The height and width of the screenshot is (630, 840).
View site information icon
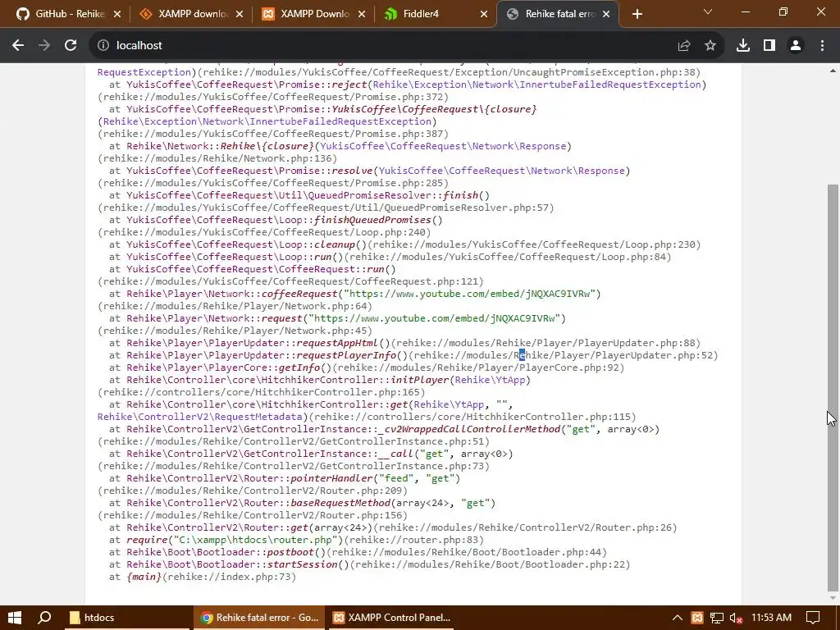(103, 46)
